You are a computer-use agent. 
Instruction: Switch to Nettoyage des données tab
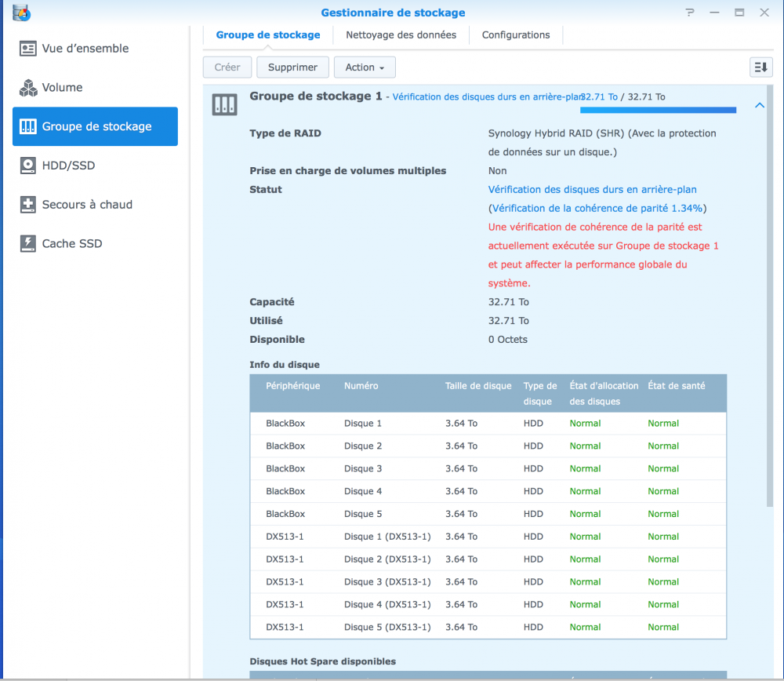pos(401,35)
